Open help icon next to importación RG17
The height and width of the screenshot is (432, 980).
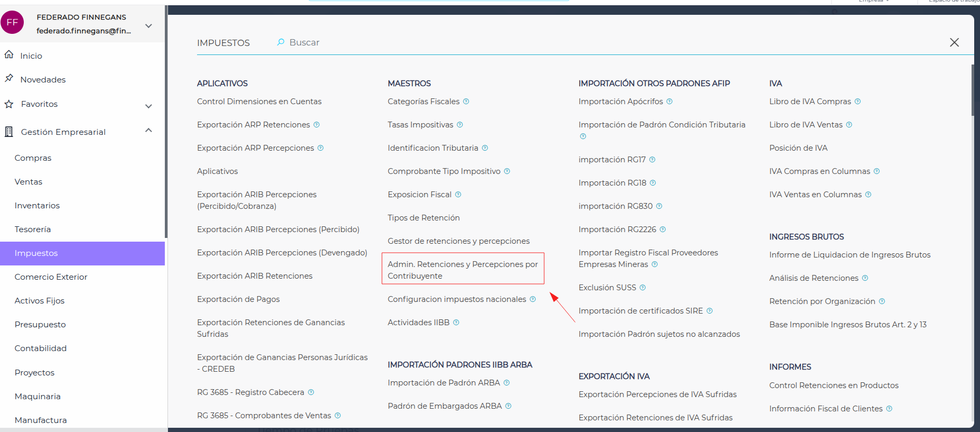point(652,160)
